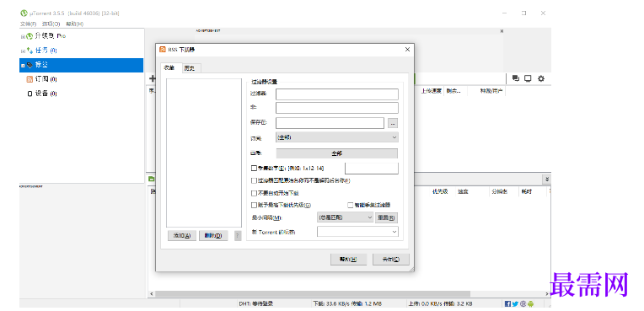Click the gray question mark button in dialog
644x311 pixels.
pyautogui.click(x=238, y=236)
